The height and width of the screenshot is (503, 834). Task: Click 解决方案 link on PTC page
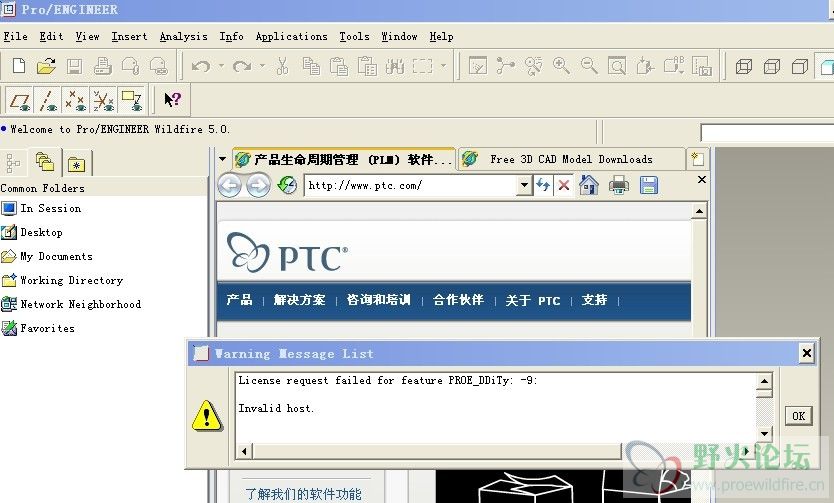click(299, 300)
